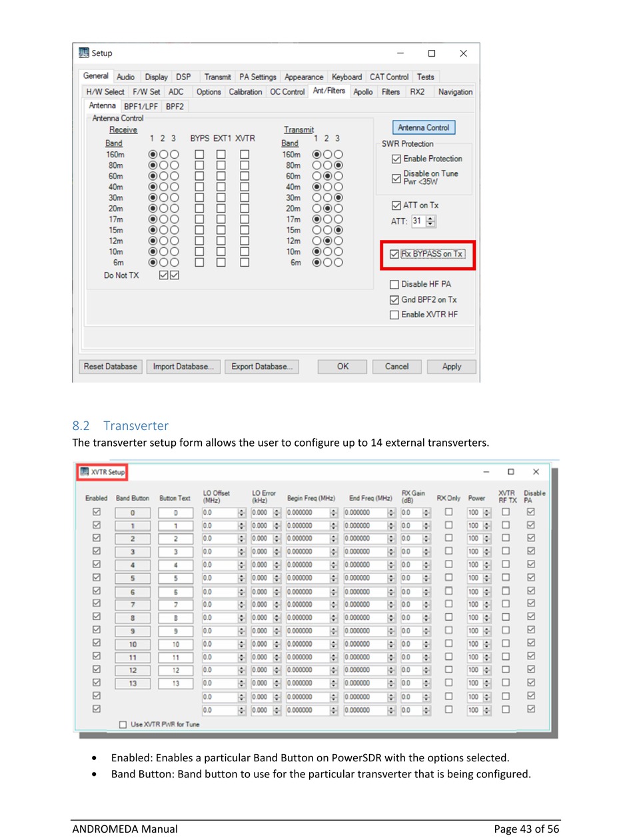Toggle Rx BYPASS on Tx checkbox
The width and height of the screenshot is (633, 840).
point(394,254)
